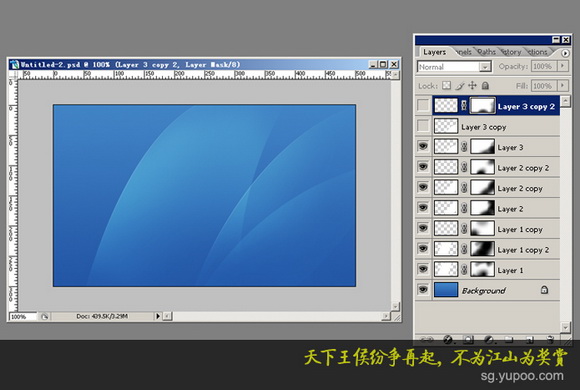Toggle visibility of Layer 3
The width and height of the screenshot is (580, 390).
(x=423, y=146)
